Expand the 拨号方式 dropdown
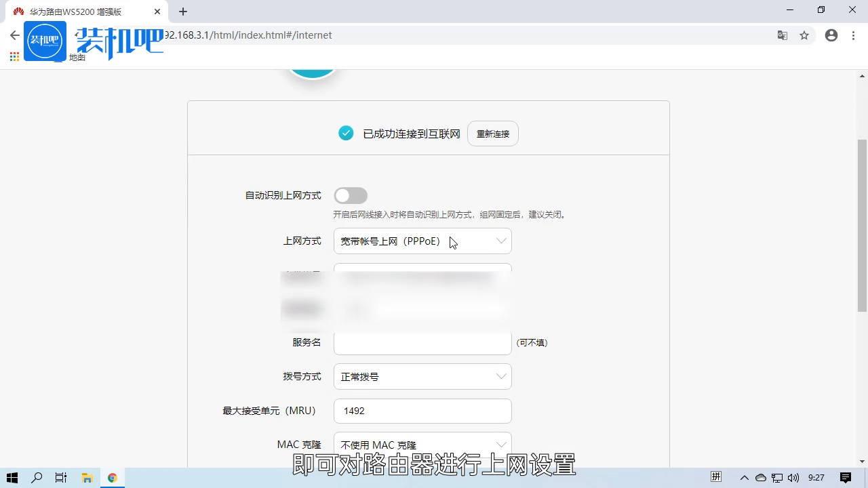Viewport: 868px width, 488px height. pyautogui.click(x=422, y=376)
